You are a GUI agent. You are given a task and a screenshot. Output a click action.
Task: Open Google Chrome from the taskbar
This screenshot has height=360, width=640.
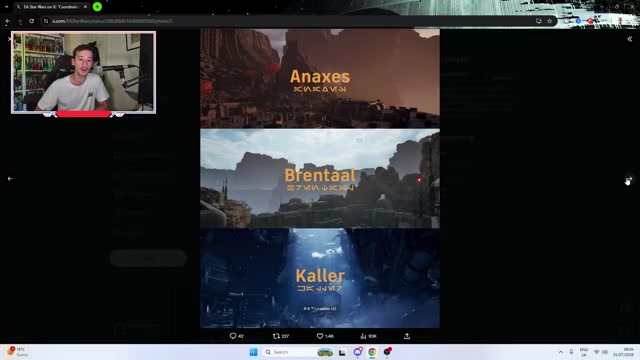tap(372, 352)
